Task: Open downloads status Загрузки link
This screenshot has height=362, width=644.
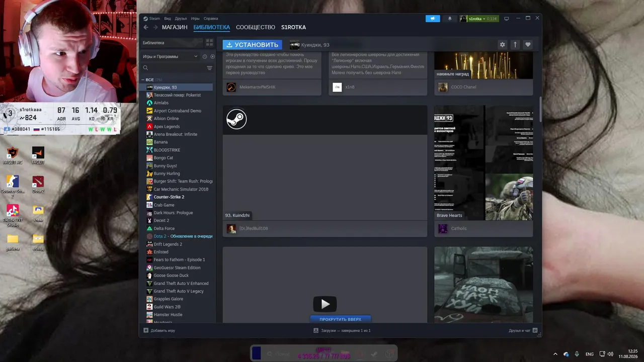Action: [342, 330]
